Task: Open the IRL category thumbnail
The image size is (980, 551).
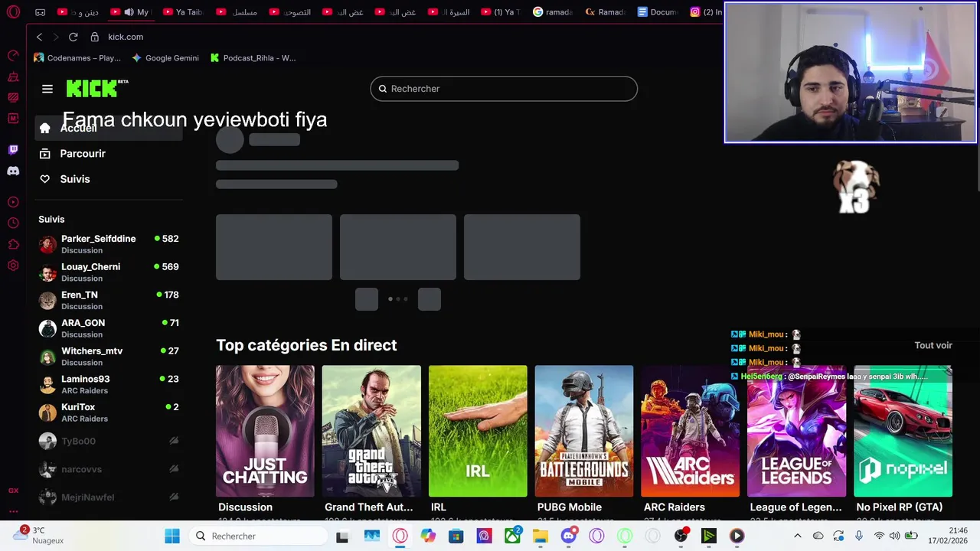Action: pos(478,431)
